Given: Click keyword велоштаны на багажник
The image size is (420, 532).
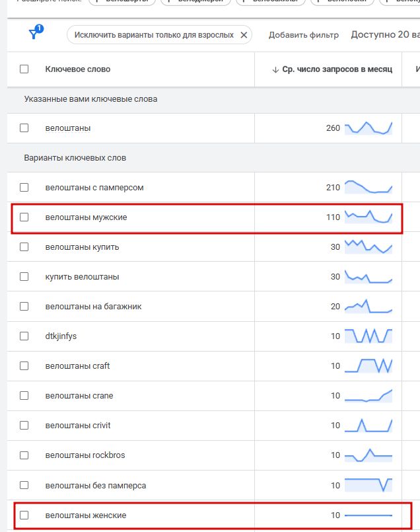Looking at the screenshot, I should (x=93, y=307).
